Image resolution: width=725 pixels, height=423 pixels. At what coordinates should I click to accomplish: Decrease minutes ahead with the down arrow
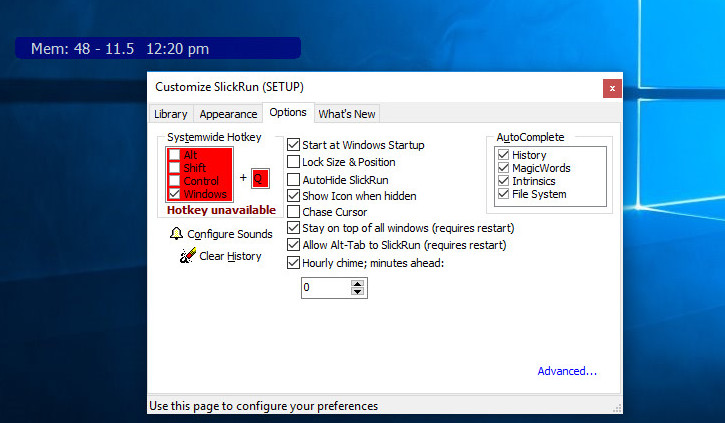(x=357, y=291)
